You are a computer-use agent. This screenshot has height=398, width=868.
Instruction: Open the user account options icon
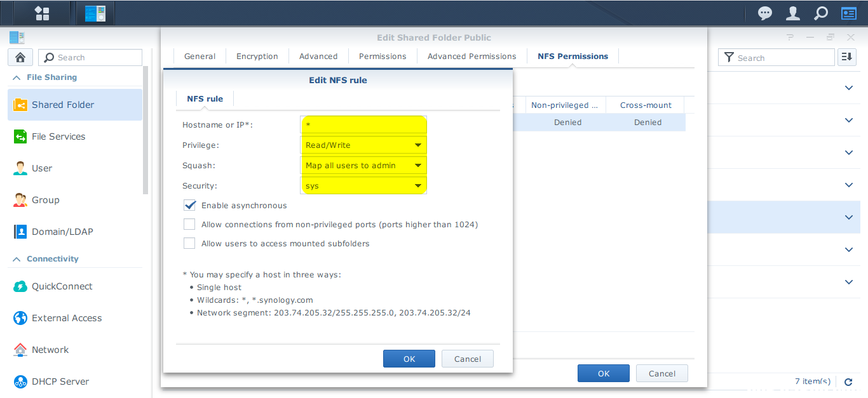click(x=793, y=13)
